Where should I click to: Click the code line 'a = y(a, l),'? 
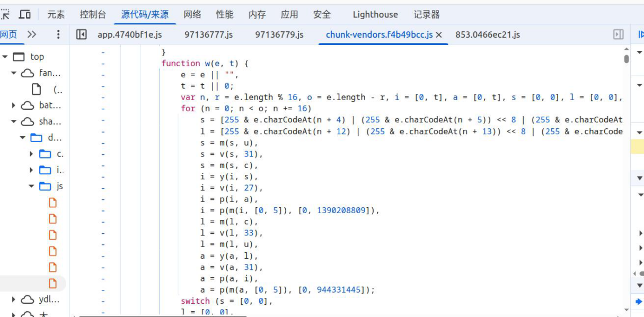(229, 256)
